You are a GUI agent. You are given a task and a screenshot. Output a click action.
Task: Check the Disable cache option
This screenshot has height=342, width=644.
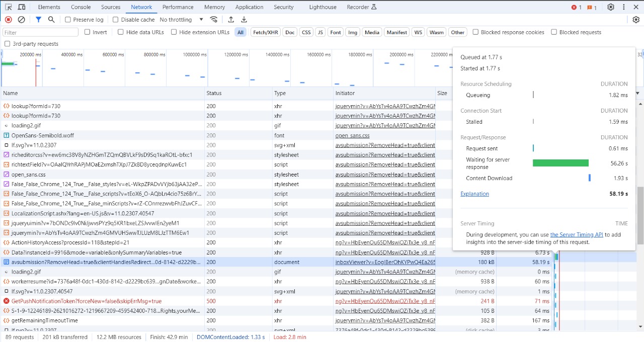(x=116, y=20)
